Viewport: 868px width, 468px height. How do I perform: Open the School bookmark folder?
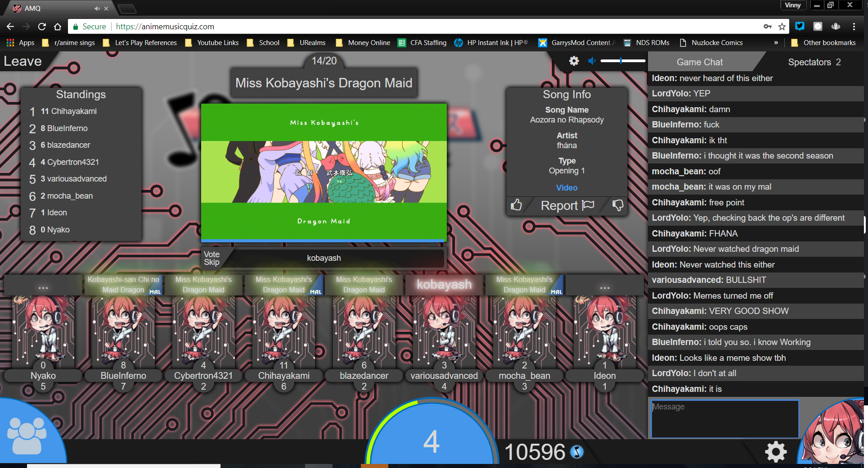(263, 43)
